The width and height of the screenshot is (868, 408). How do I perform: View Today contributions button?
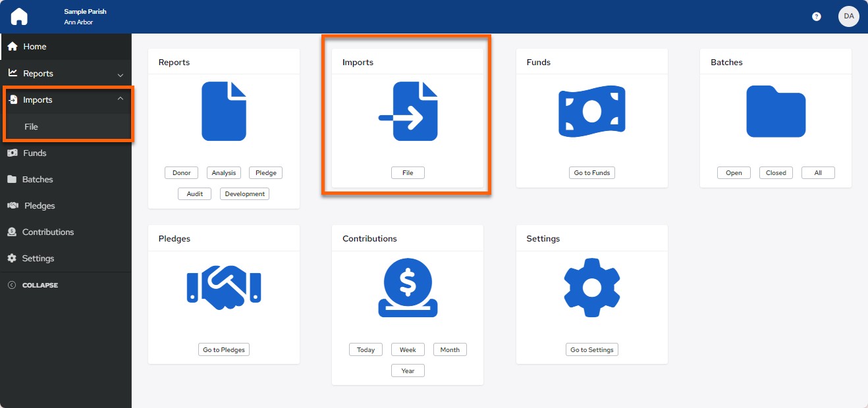pos(366,350)
